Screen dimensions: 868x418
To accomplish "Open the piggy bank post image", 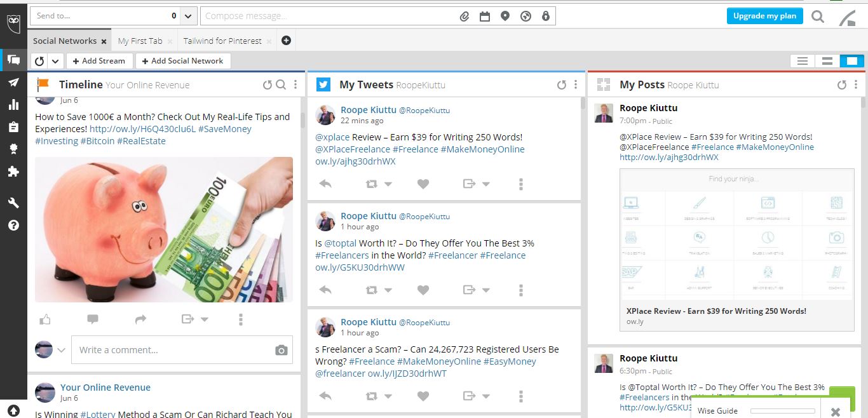I will click(x=164, y=229).
